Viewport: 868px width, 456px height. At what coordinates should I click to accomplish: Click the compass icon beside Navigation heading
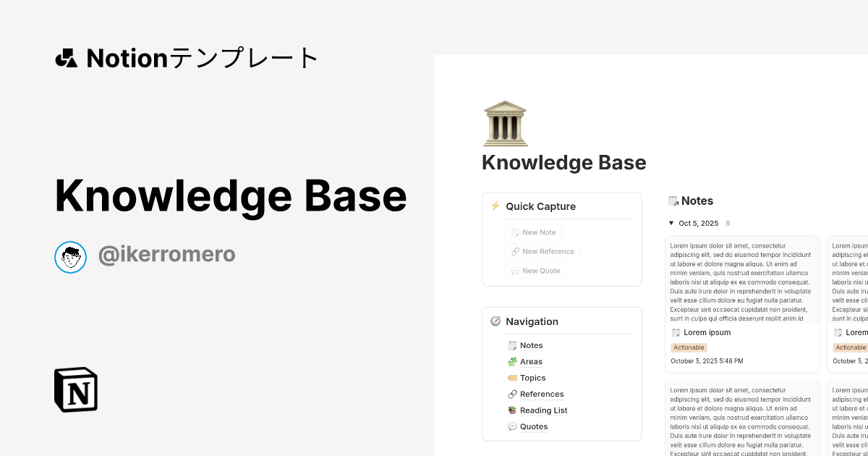point(495,321)
